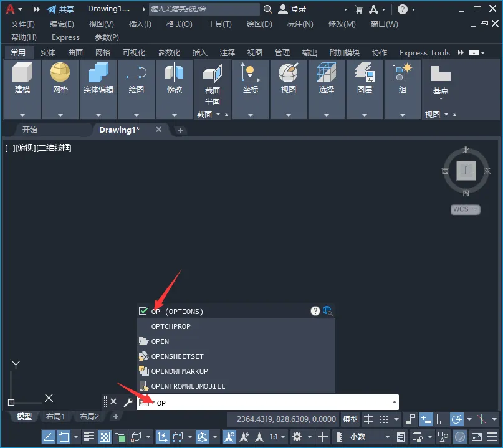This screenshot has width=503, height=448.
Task: Toggle polar tracking in the status bar
Action: point(456,419)
